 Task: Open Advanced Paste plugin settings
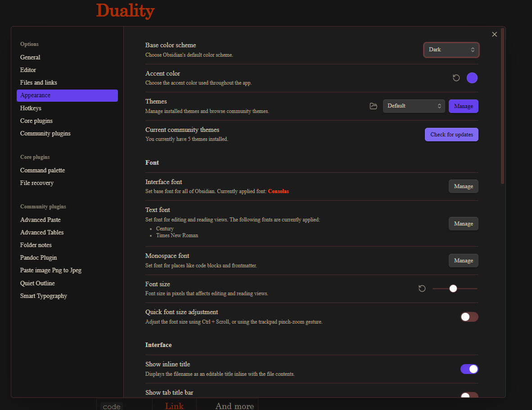tap(67, 220)
